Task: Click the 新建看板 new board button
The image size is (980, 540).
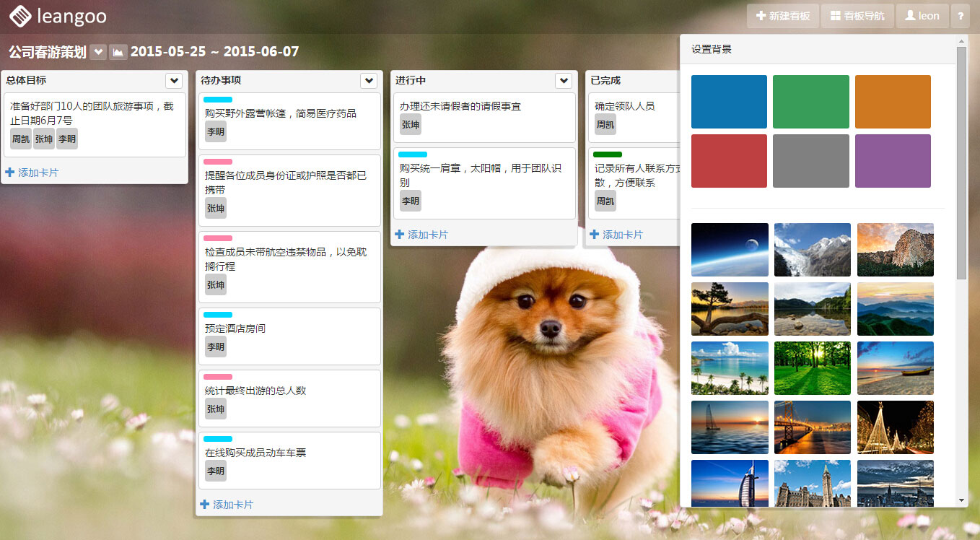Action: click(x=782, y=16)
